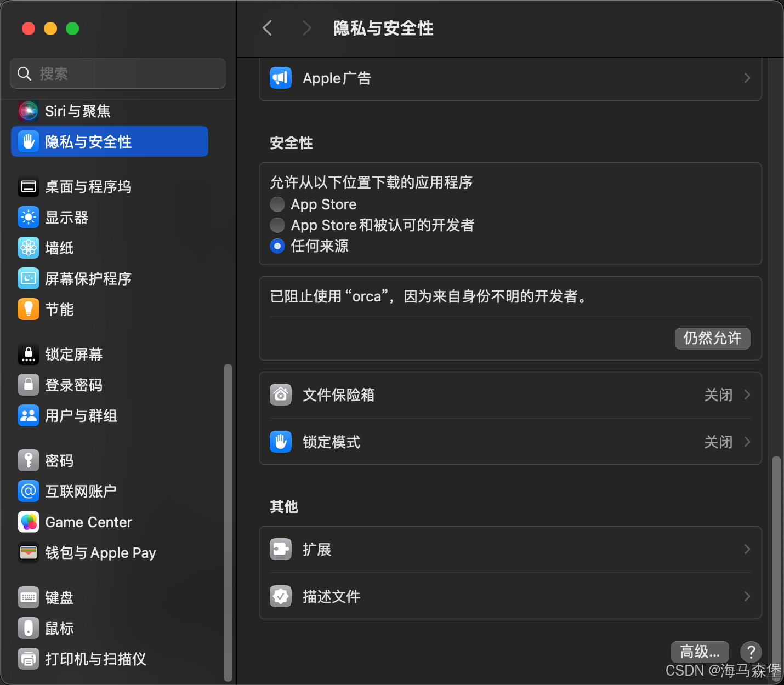Viewport: 784px width, 685px height.
Task: Open 墙纸 settings
Action: pyautogui.click(x=60, y=248)
